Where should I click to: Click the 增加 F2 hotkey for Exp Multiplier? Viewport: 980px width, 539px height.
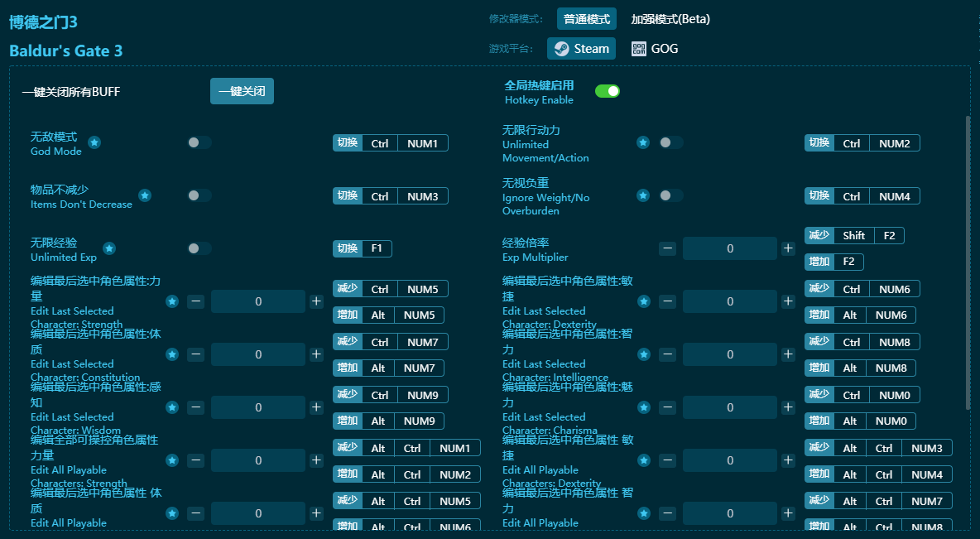coord(834,262)
